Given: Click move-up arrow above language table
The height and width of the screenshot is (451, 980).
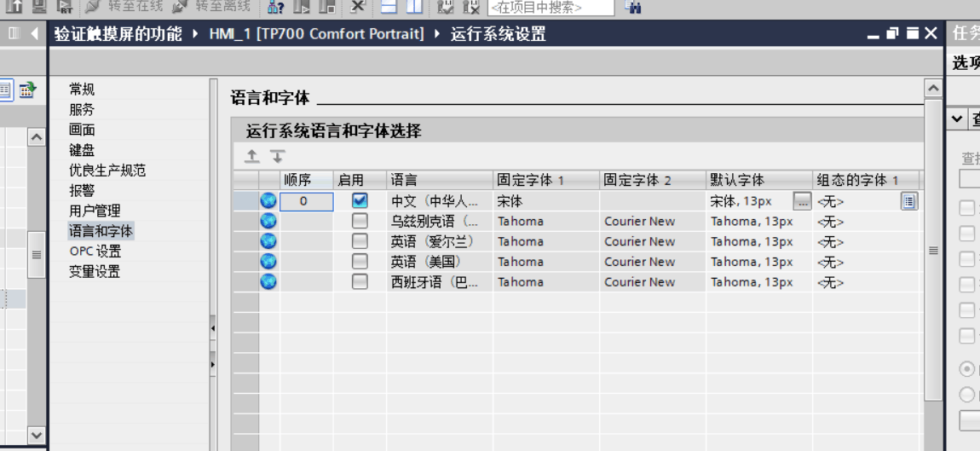Looking at the screenshot, I should pyautogui.click(x=252, y=156).
